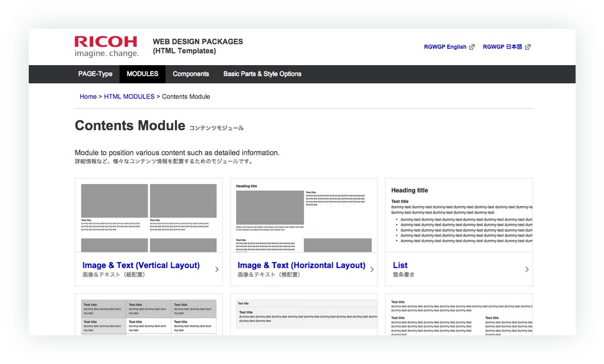Click 'Module to position various content' description
This screenshot has height=364, width=604.
click(177, 153)
